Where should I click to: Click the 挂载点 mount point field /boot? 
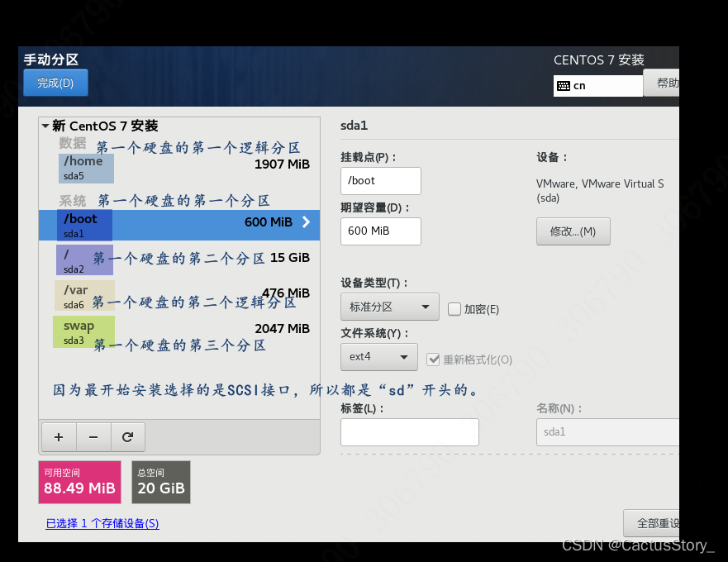[381, 181]
